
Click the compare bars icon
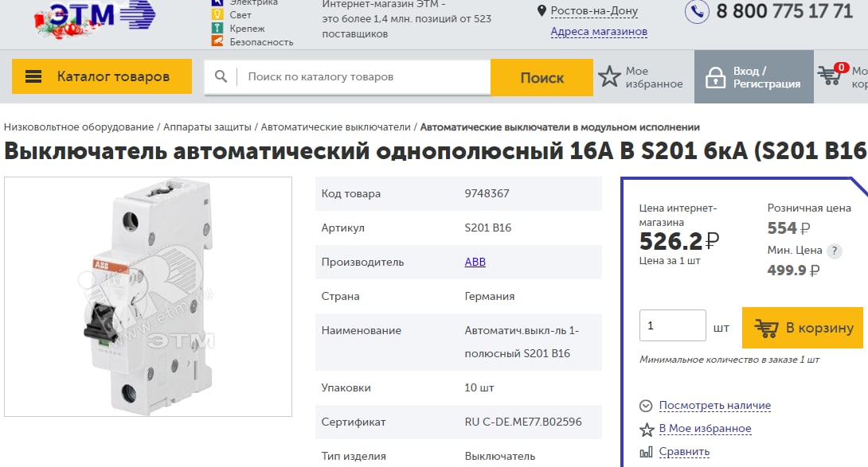point(646,452)
